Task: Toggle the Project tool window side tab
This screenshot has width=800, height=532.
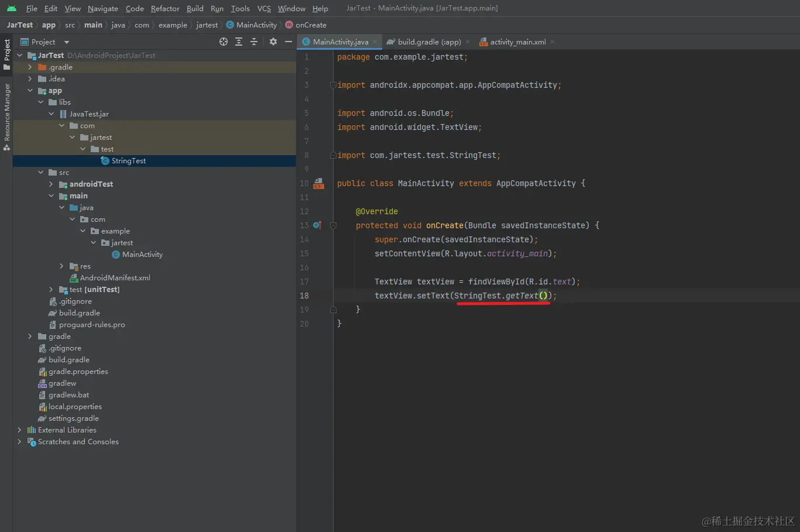Action: [6, 54]
